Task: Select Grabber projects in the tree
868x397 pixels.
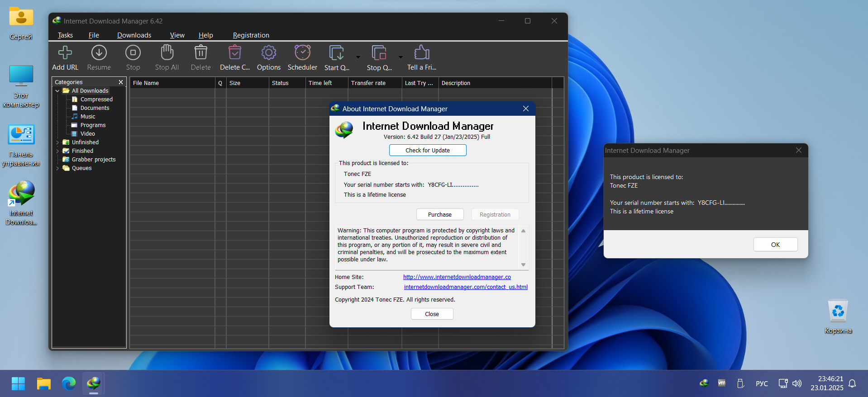Action: click(x=89, y=160)
